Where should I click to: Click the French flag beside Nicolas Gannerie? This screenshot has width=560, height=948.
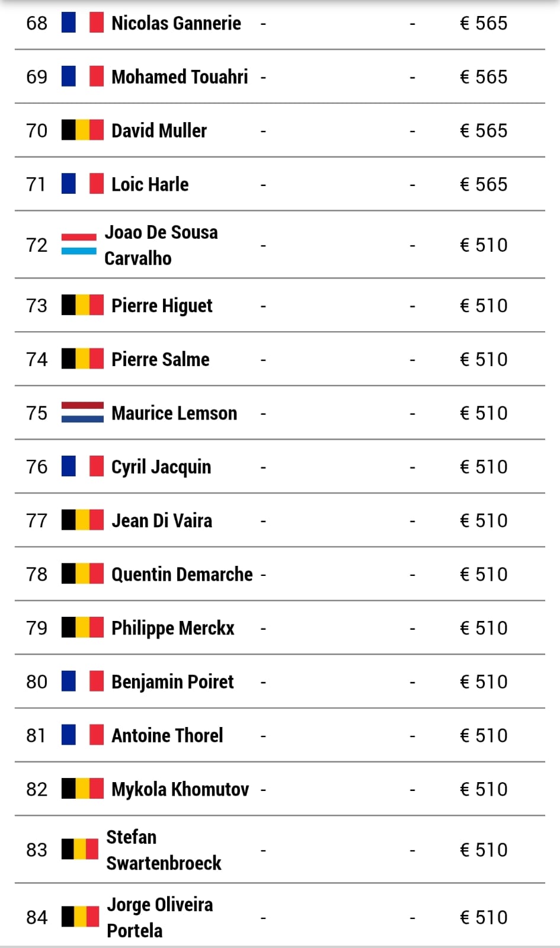(82, 23)
